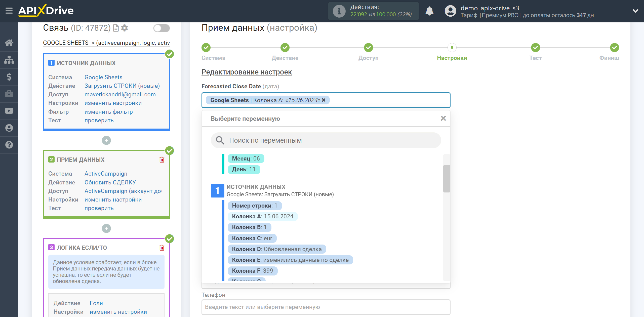Screen dimensions: 644x317
Task: Expand the account dropdown chevron
Action: tap(635, 11)
